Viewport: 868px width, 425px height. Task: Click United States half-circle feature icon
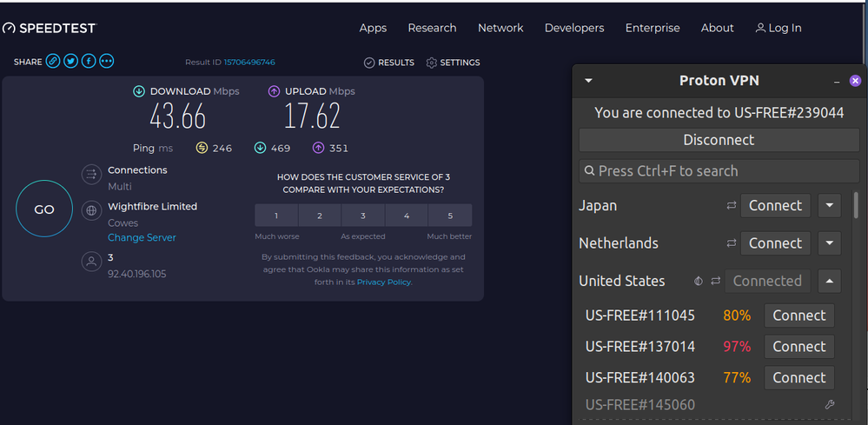(x=699, y=281)
